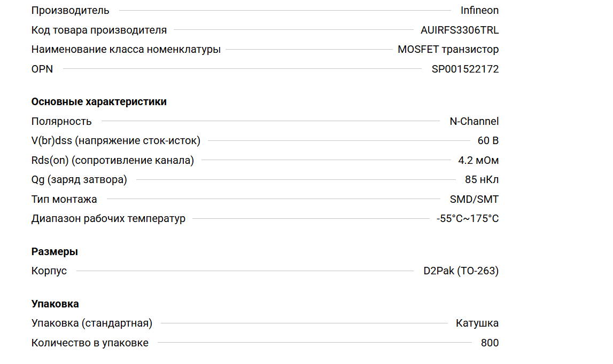The width and height of the screenshot is (613, 364).
Task: Click the Упаковка section heading
Action: [x=55, y=304]
